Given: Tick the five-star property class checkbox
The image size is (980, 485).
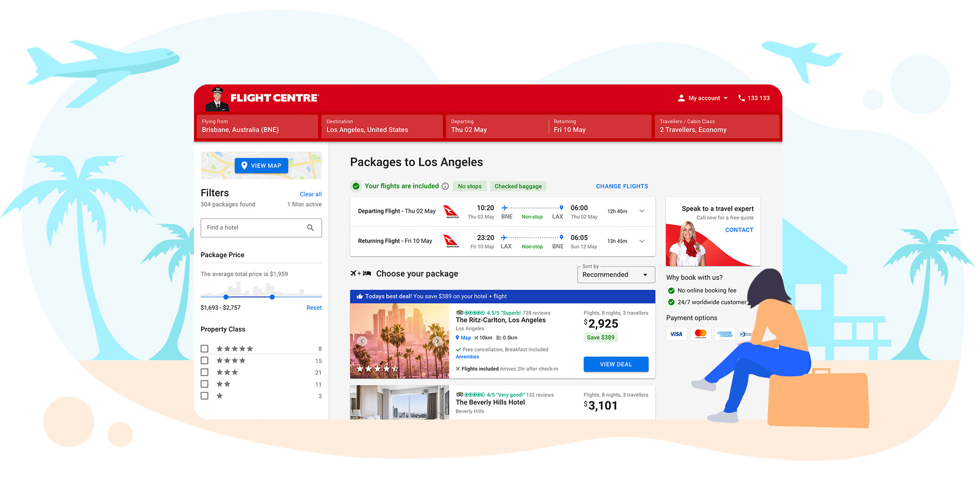Looking at the screenshot, I should click(205, 349).
